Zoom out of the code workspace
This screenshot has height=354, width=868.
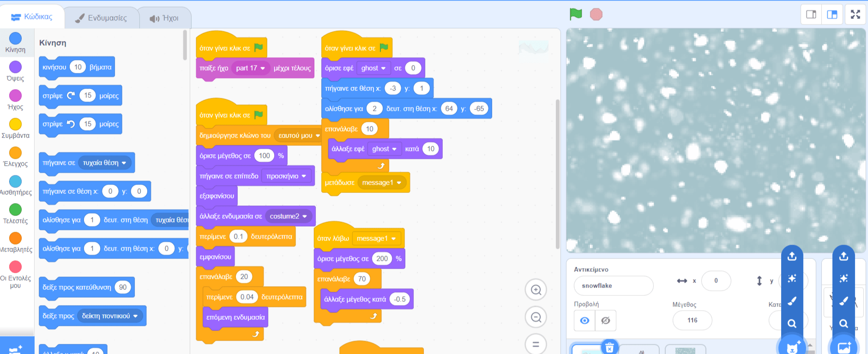536,318
